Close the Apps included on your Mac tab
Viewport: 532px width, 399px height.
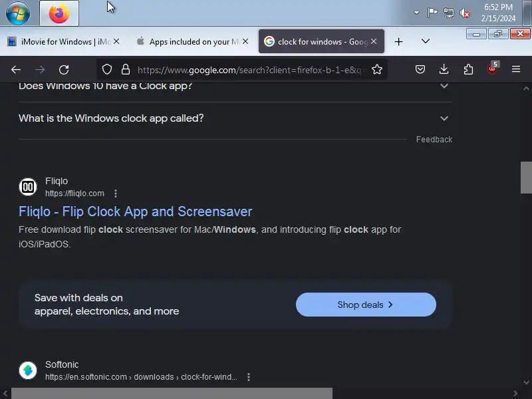point(245,41)
